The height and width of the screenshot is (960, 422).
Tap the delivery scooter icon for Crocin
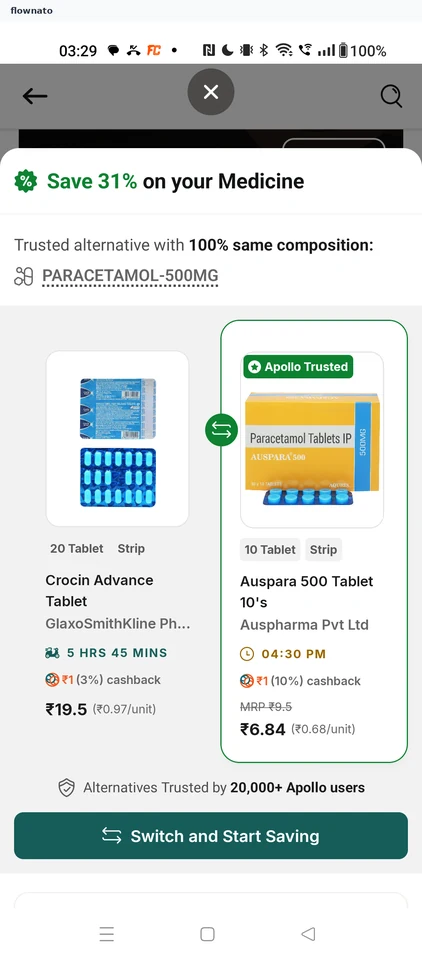53,653
